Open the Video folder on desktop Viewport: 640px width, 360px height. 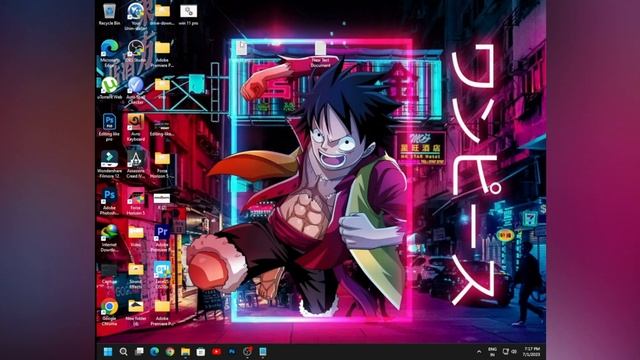click(x=136, y=236)
